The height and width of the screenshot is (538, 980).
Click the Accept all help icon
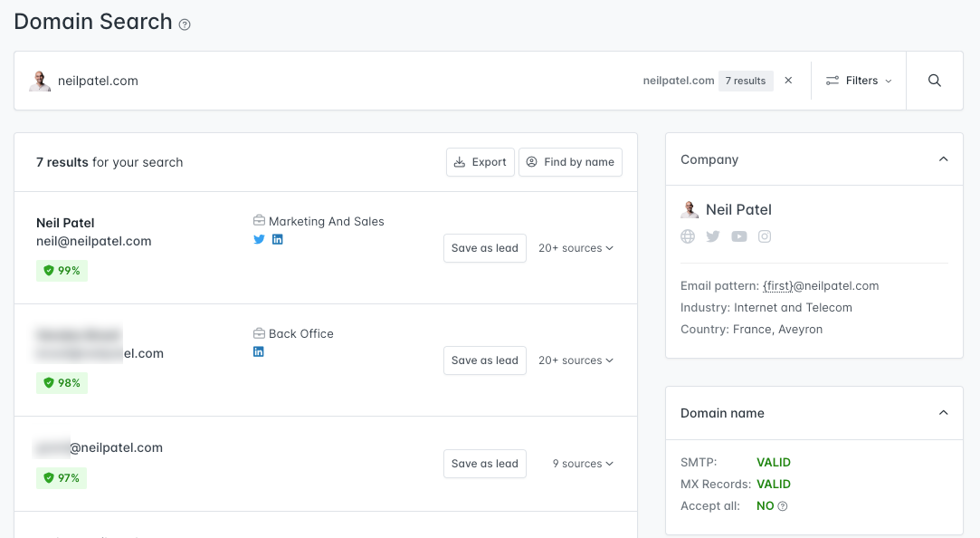783,506
